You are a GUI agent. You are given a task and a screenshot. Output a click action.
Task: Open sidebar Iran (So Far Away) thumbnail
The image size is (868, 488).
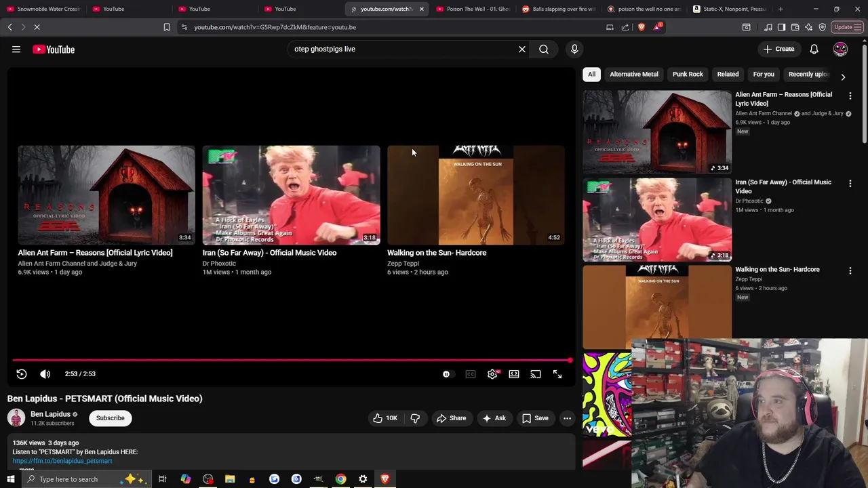click(x=657, y=220)
